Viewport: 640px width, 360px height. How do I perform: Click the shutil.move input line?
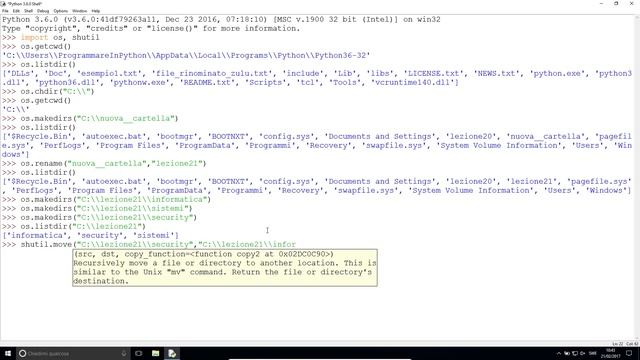[149, 244]
